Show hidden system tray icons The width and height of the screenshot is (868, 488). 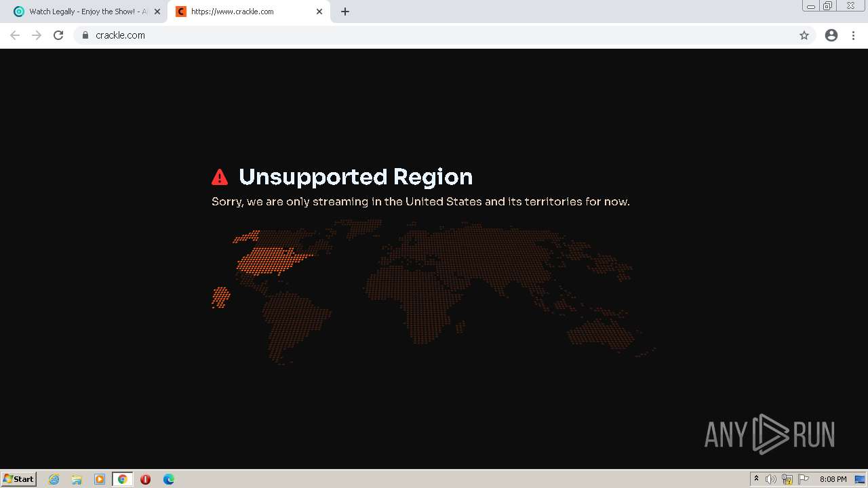(756, 479)
